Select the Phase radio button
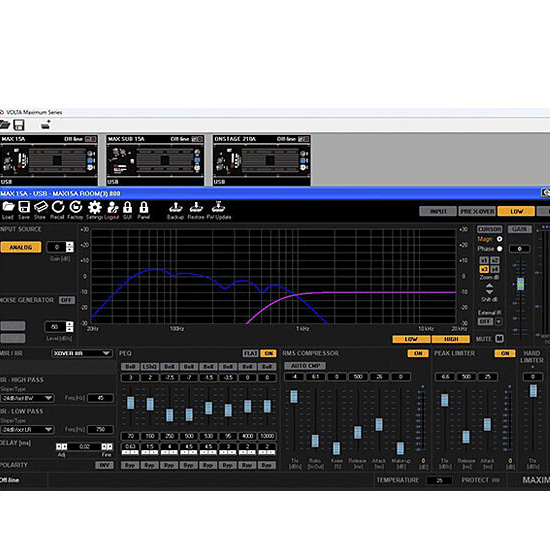 point(499,249)
